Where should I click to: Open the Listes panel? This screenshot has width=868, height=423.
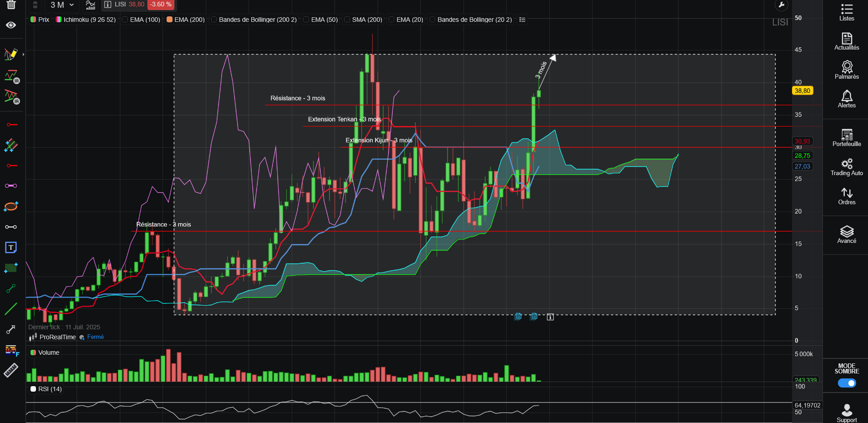[x=847, y=13]
